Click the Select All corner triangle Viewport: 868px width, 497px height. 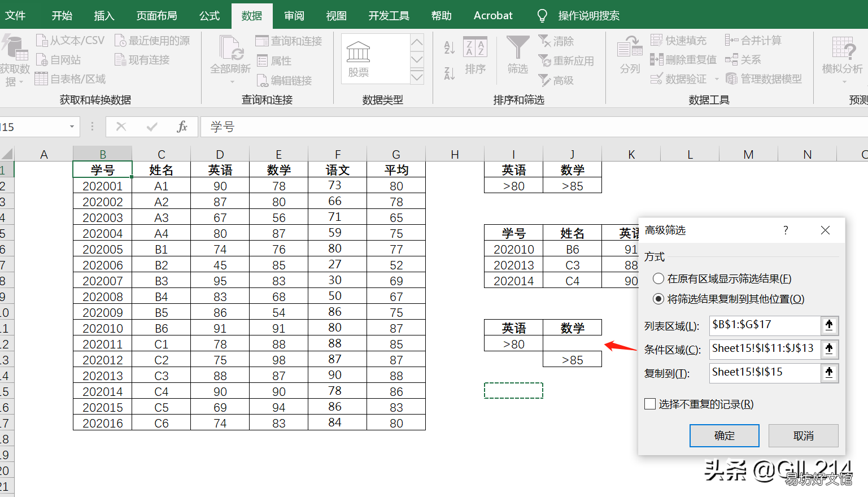pos(7,154)
